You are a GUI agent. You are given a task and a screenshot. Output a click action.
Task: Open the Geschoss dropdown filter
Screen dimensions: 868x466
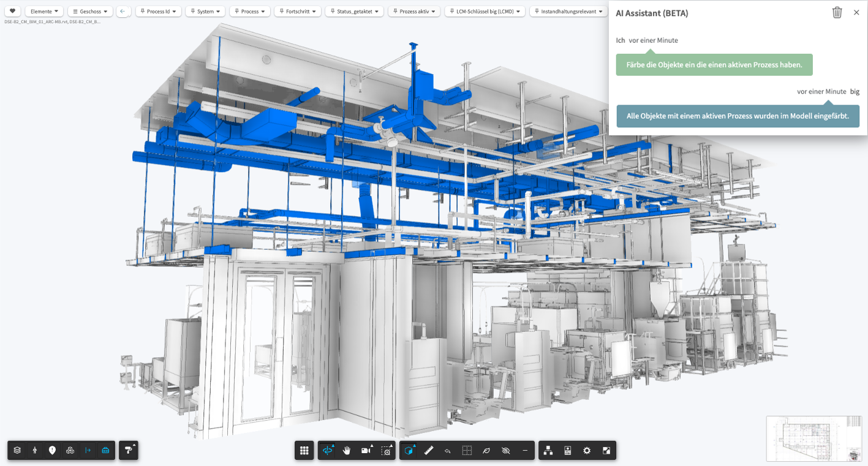click(90, 11)
